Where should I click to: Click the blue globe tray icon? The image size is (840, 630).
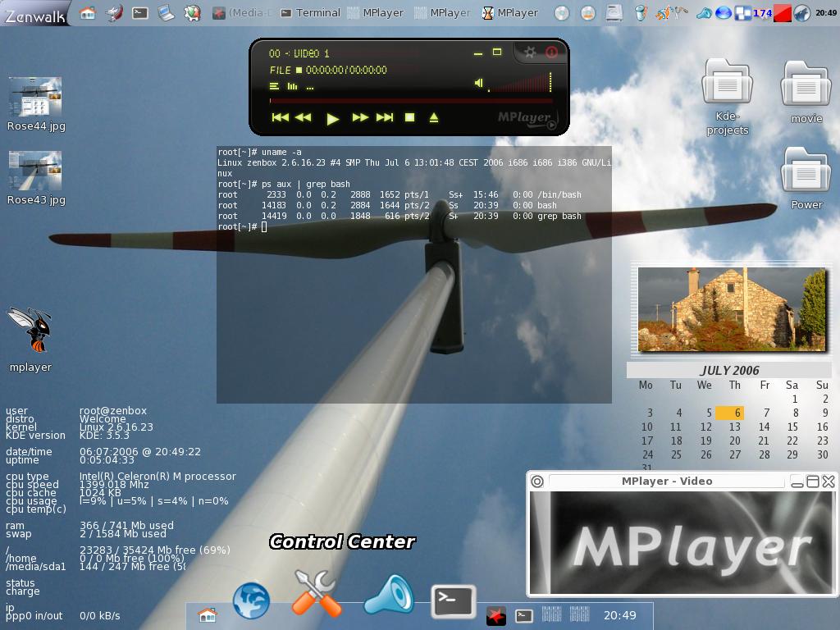(x=724, y=13)
